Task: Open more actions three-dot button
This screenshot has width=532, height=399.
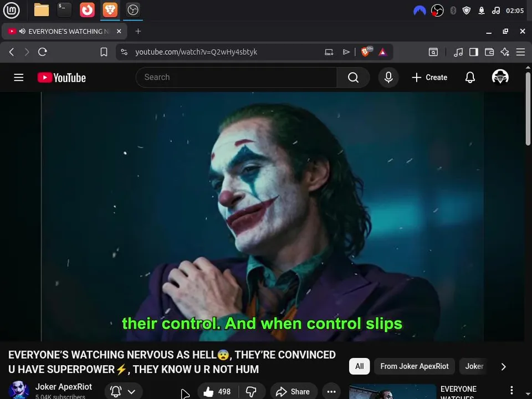Action: click(x=331, y=392)
